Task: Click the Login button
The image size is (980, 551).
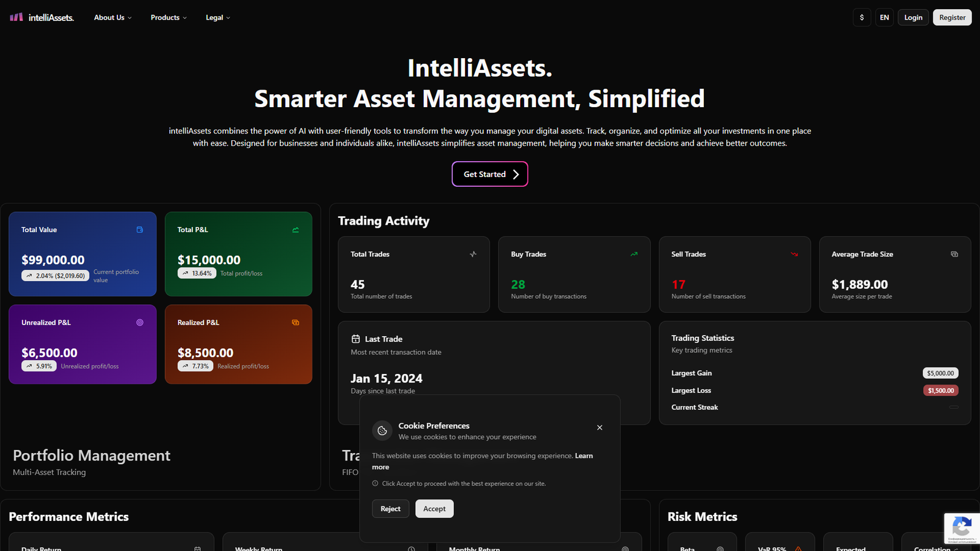Action: 913,17
